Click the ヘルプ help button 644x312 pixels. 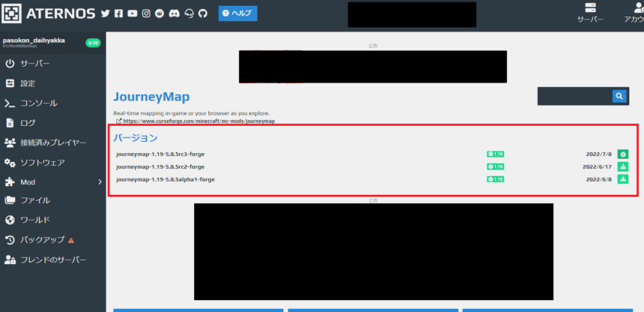[x=238, y=13]
